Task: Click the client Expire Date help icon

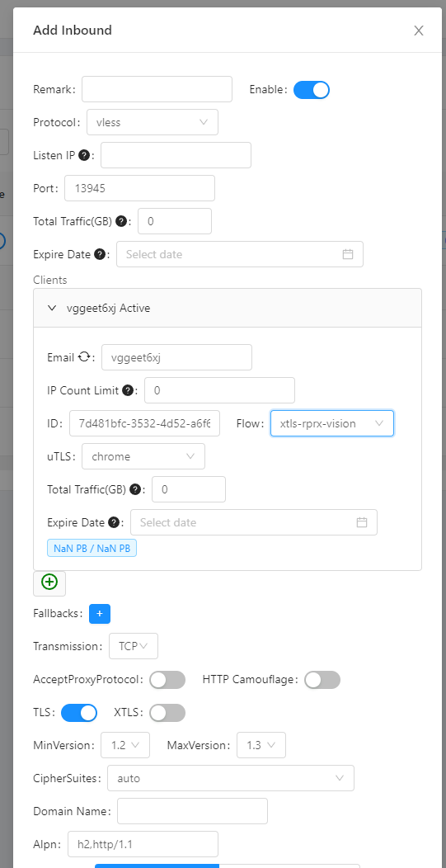Action: tap(114, 522)
